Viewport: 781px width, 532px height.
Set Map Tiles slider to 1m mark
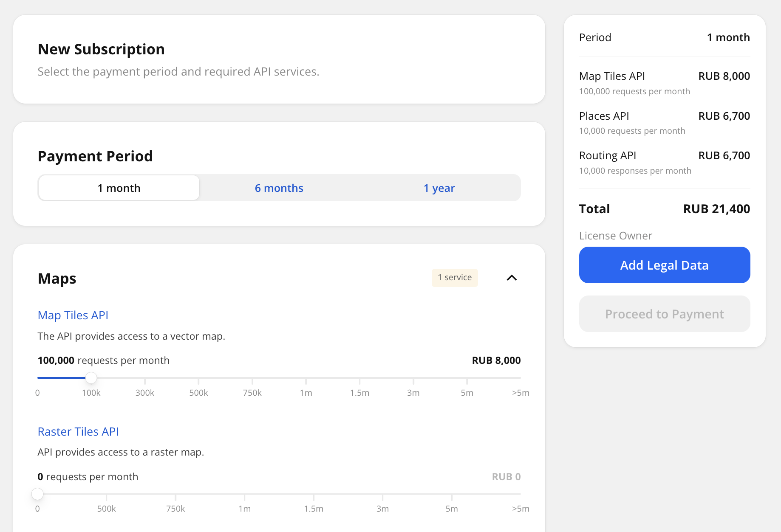click(306, 377)
